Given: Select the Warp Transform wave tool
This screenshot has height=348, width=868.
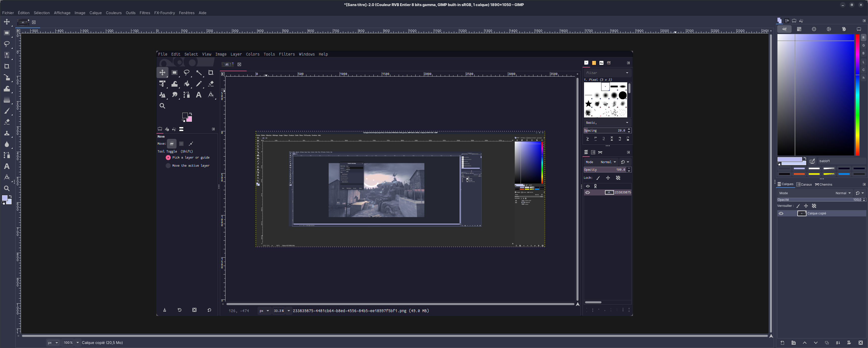Looking at the screenshot, I should click(x=7, y=89).
